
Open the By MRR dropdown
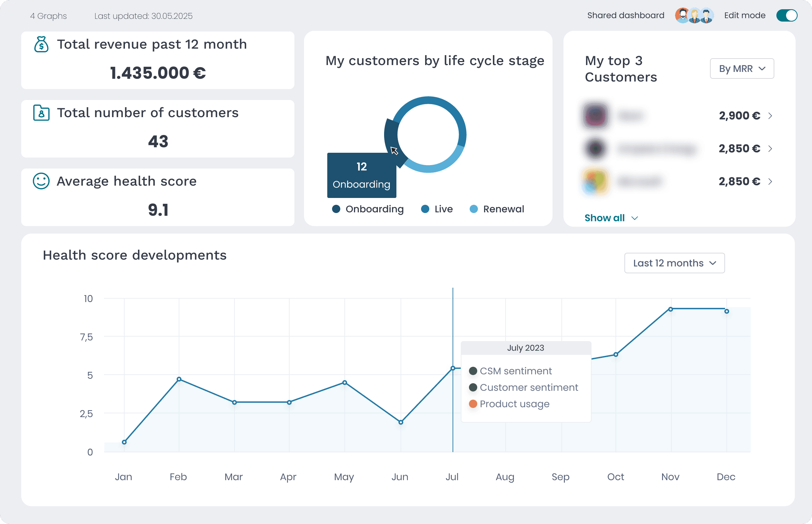(741, 68)
